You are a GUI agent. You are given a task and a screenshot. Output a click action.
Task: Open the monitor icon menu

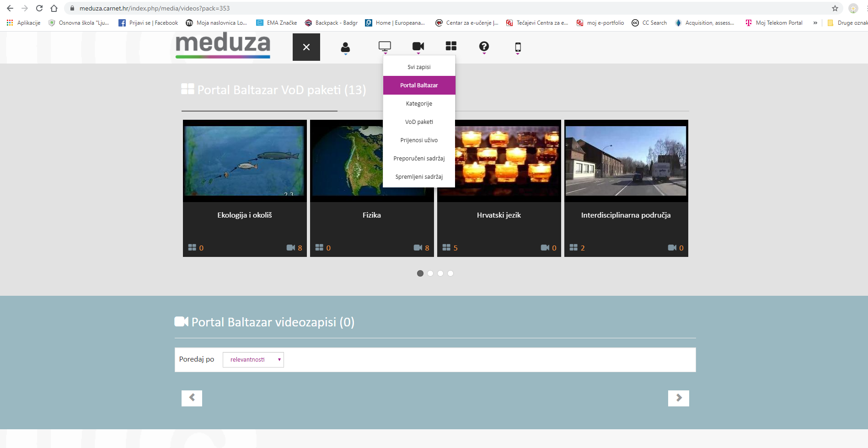point(385,46)
